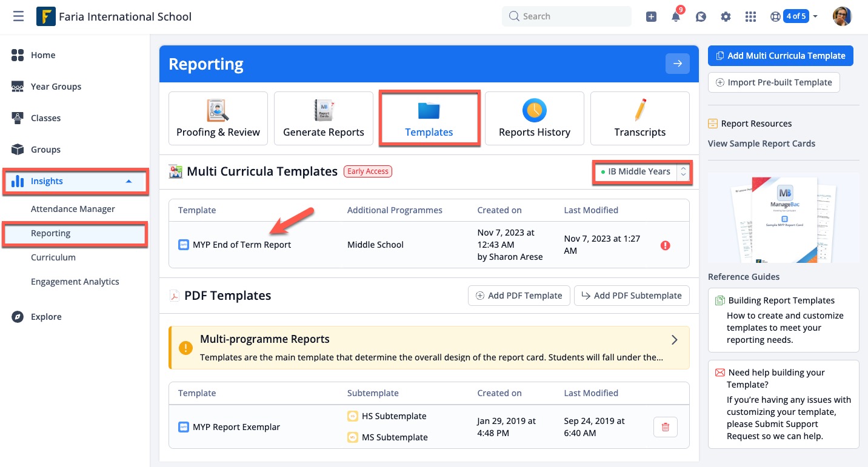Collapse the Insights sidebar section

tap(129, 181)
